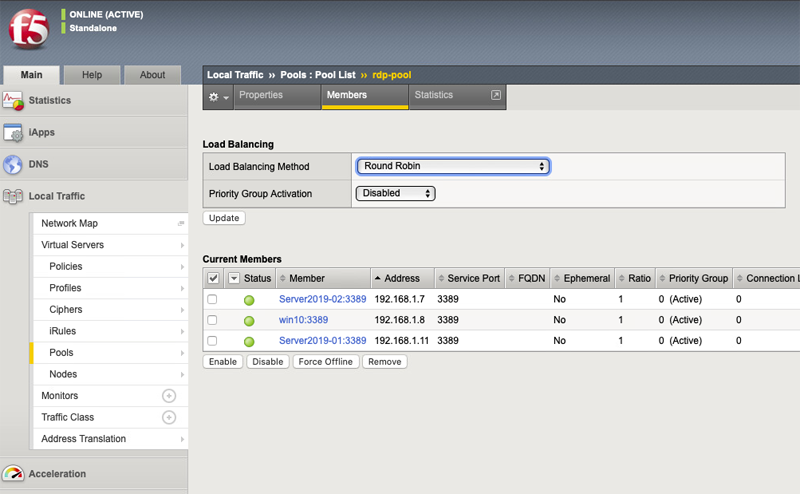Expand the Policies submenu
800x494 pixels.
coord(182,267)
